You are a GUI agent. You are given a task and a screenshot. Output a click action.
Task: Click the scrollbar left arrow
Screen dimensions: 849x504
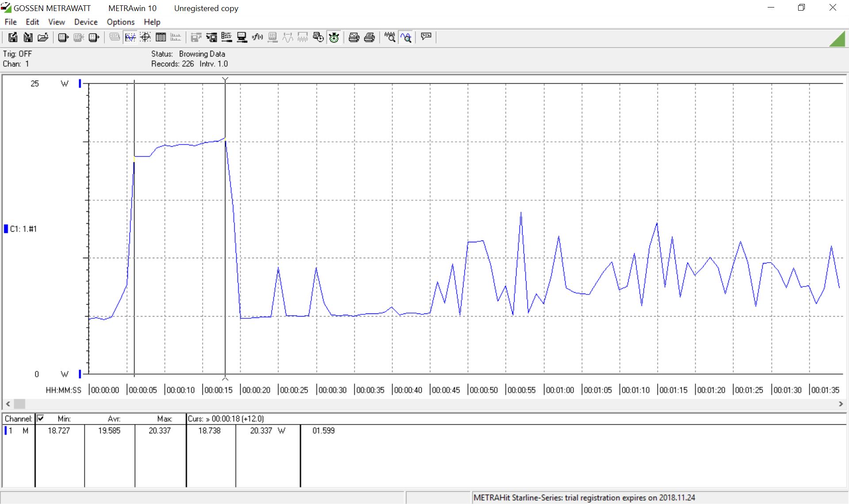tap(8, 404)
